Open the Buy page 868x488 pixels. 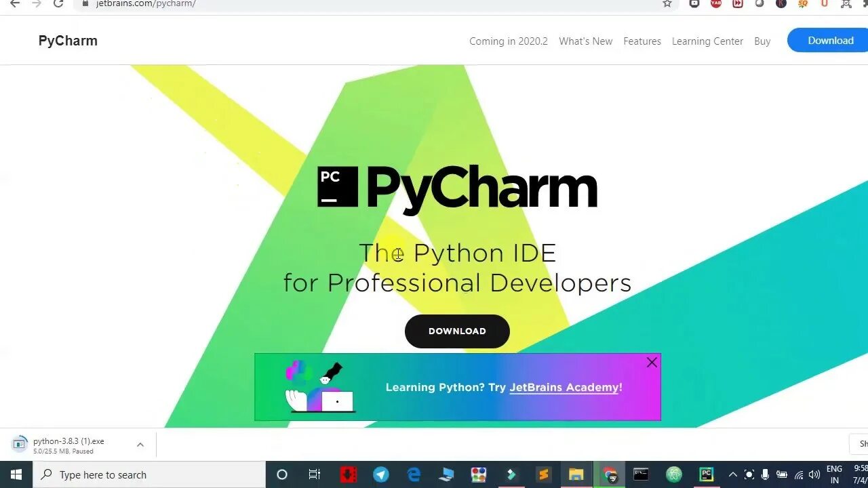pos(762,41)
